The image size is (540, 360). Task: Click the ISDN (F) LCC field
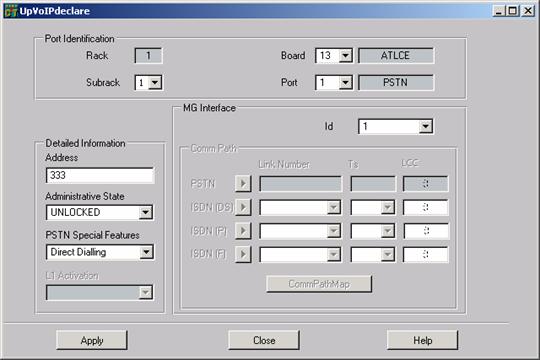tap(426, 255)
